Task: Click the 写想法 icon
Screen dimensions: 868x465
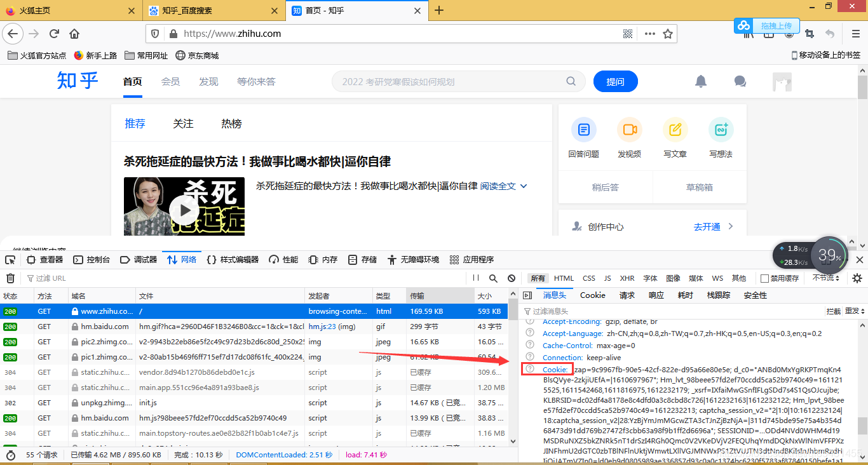Action: pyautogui.click(x=721, y=130)
